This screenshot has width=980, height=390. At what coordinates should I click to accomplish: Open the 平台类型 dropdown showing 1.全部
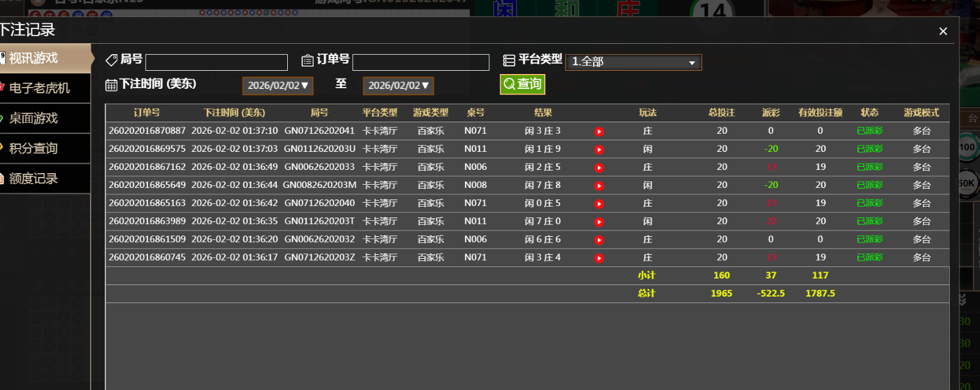coord(633,62)
